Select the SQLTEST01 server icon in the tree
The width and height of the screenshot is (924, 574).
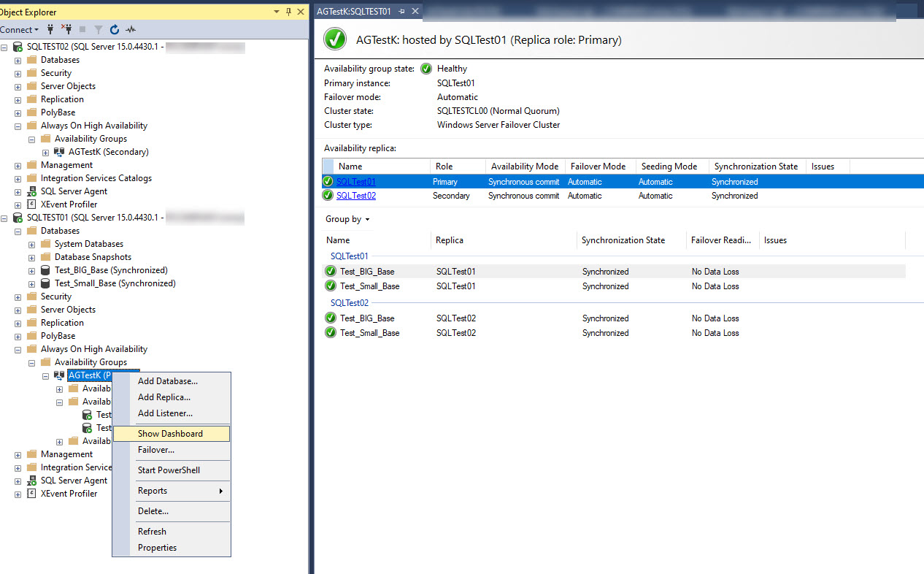point(18,218)
